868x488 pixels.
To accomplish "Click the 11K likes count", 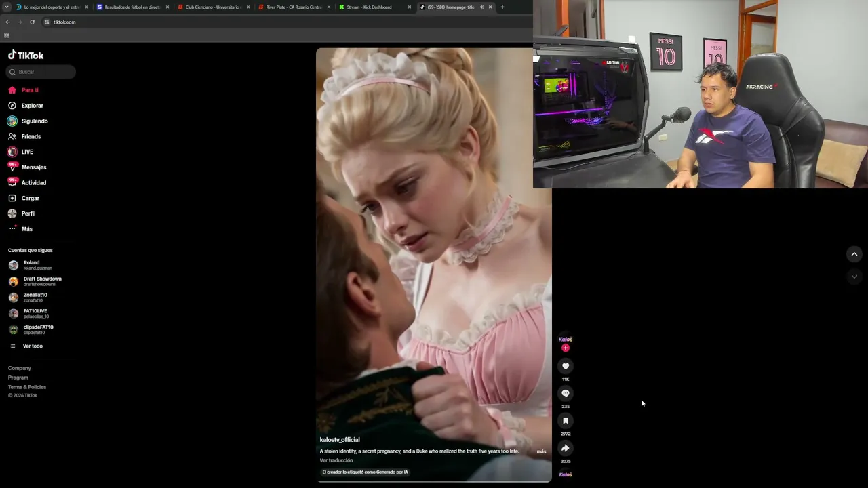I will [566, 379].
